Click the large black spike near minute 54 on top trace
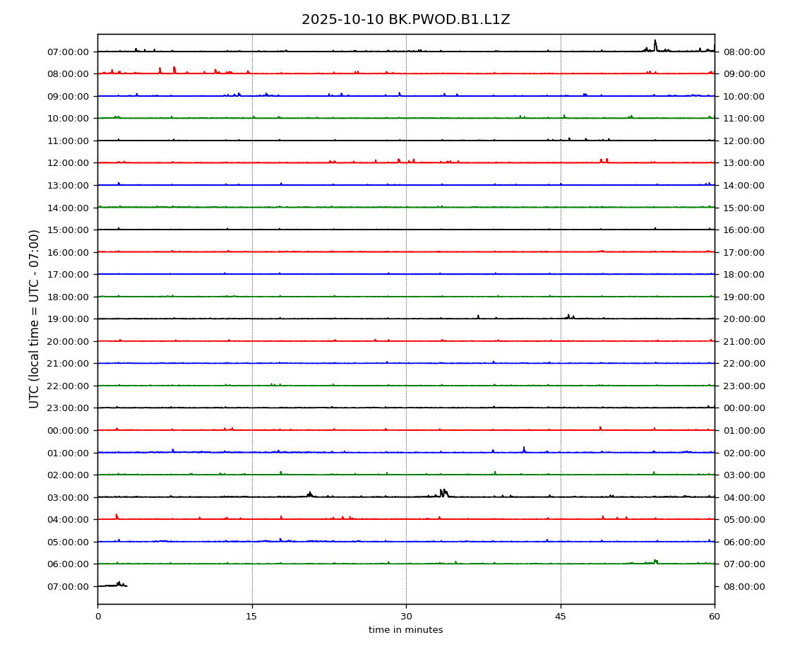Image resolution: width=812 pixels, height=671 pixels. click(655, 44)
